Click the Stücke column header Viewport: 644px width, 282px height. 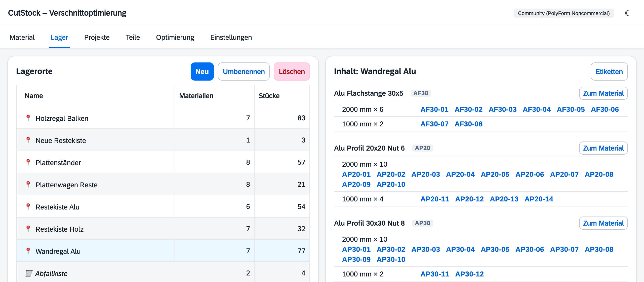(269, 96)
